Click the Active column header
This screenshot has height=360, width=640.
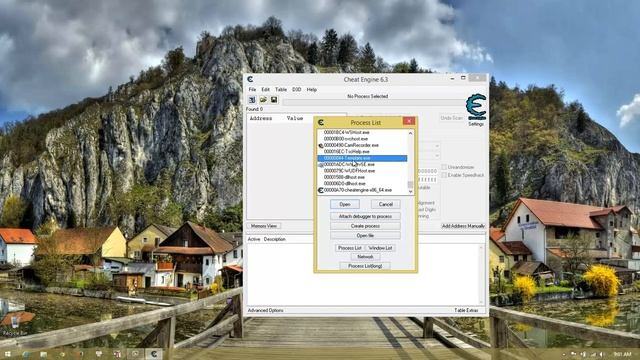[254, 239]
